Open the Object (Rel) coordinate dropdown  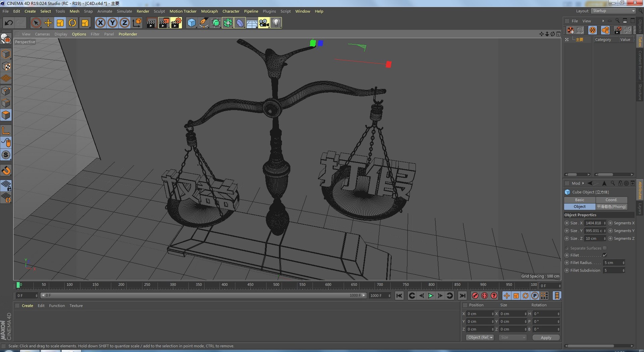[480, 337]
